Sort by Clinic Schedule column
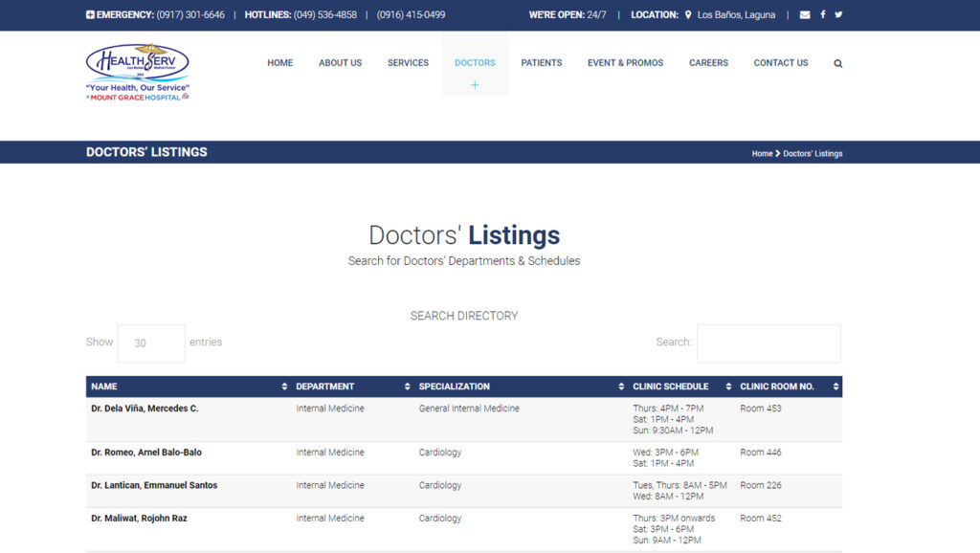The width and height of the screenshot is (980, 553). pyautogui.click(x=728, y=387)
